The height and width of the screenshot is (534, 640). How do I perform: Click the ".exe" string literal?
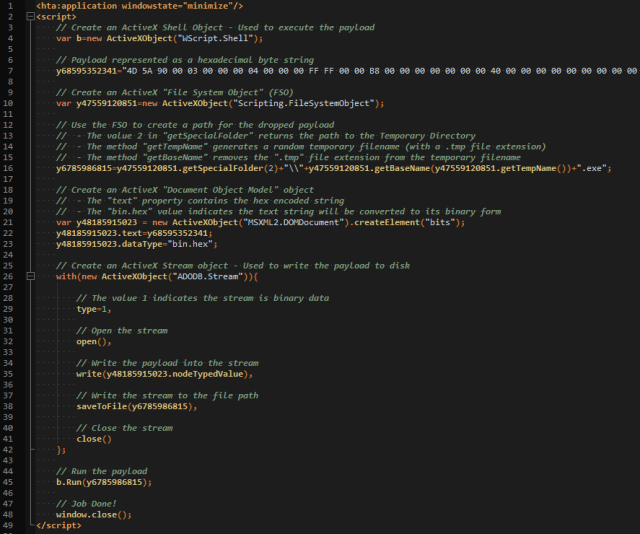pos(591,168)
